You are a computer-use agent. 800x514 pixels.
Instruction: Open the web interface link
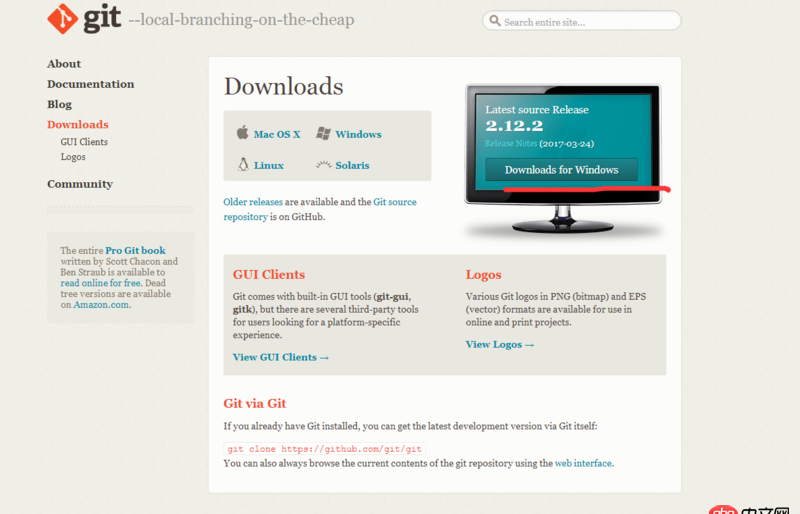pyautogui.click(x=583, y=463)
